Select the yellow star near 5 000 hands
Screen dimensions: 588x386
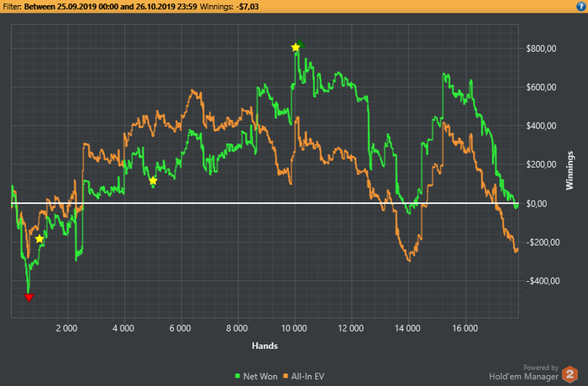153,181
